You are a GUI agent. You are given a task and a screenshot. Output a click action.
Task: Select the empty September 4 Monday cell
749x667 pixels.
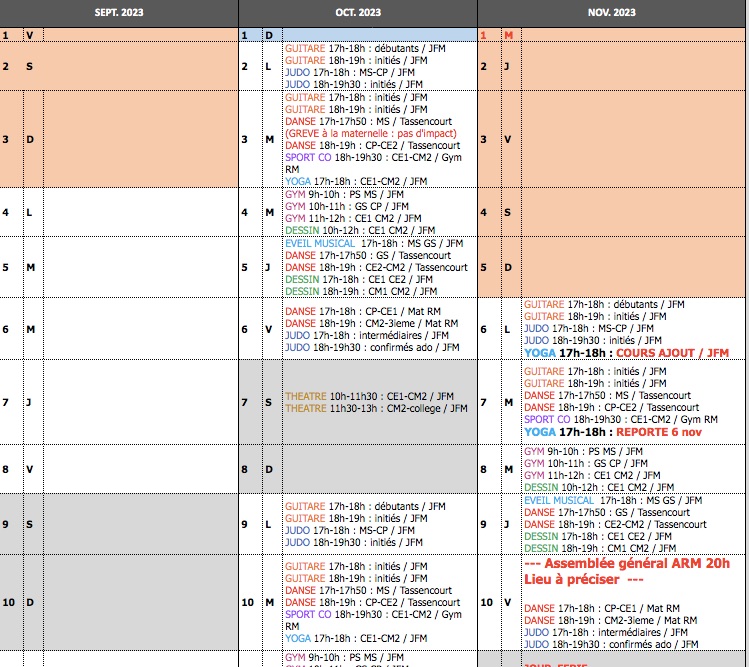pyautogui.click(x=140, y=213)
